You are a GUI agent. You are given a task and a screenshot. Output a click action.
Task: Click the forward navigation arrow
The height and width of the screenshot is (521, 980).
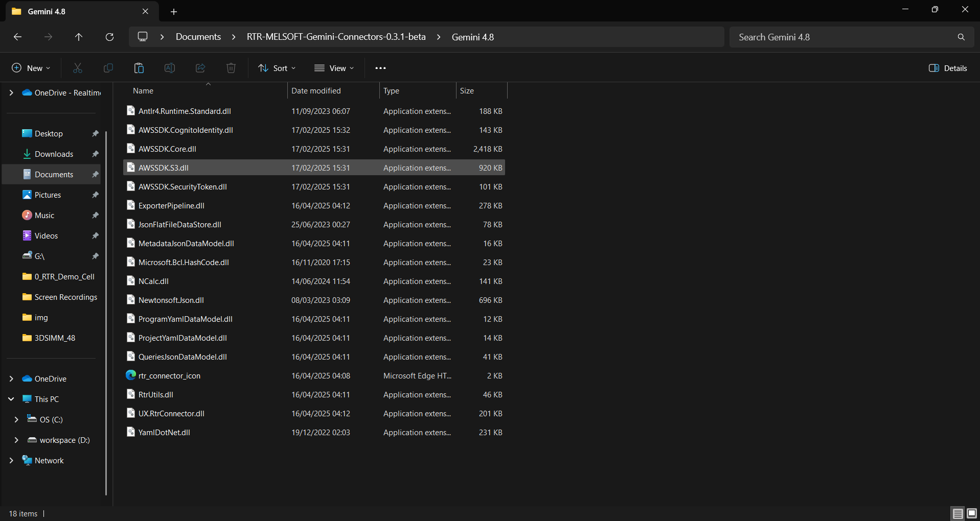[x=48, y=37]
